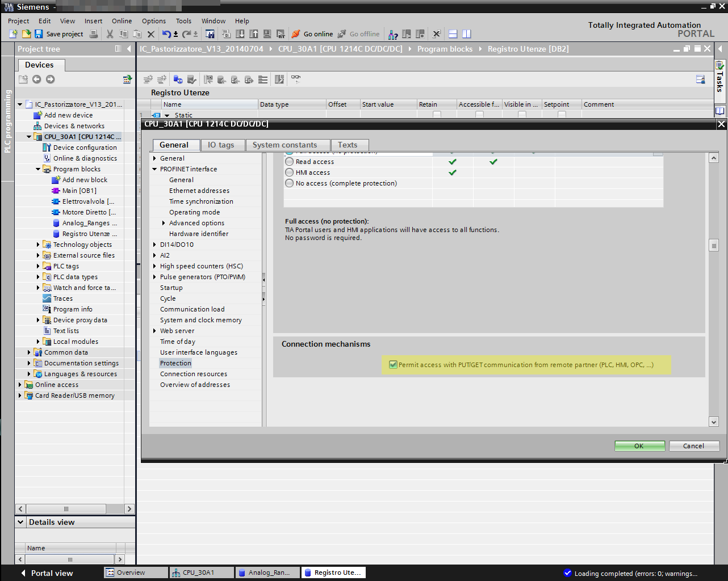Expand Pulse generators (PTO/PWM) node
This screenshot has height=581, width=728.
(154, 277)
